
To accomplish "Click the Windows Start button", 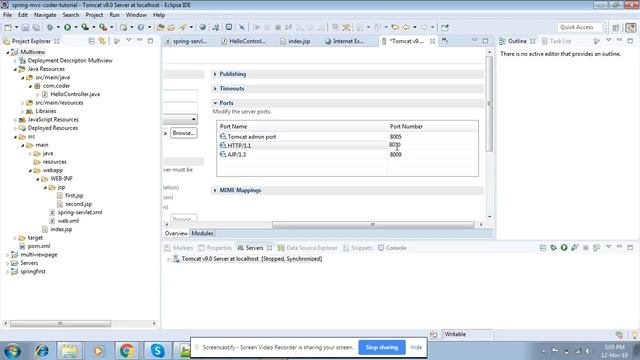I will coord(12,351).
